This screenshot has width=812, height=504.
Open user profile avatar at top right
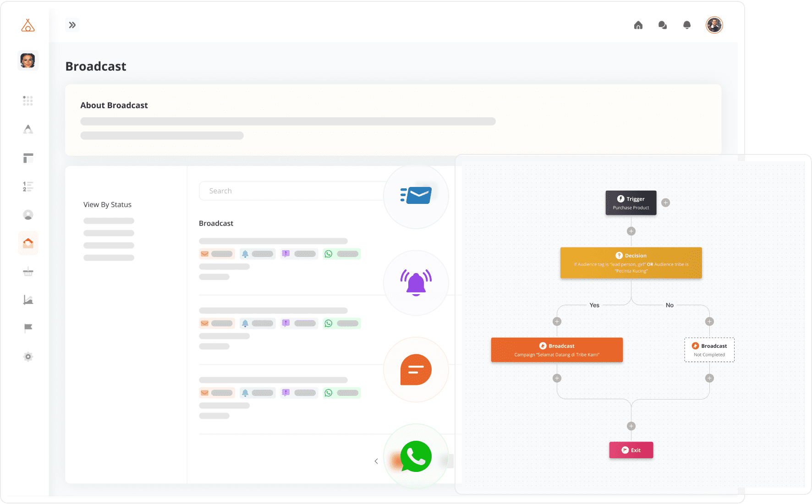pyautogui.click(x=714, y=25)
